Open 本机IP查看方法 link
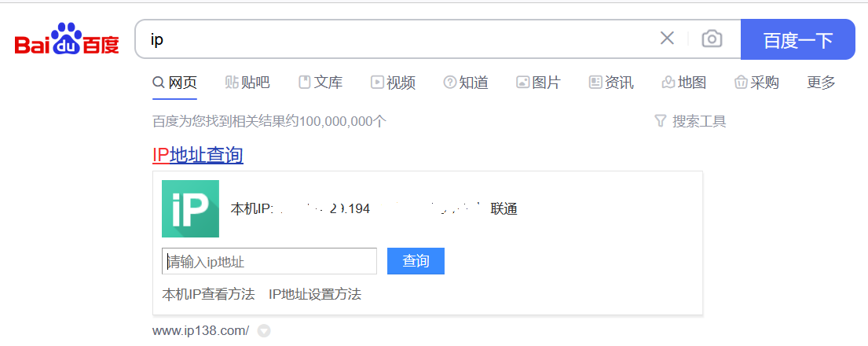This screenshot has width=868, height=346. (208, 294)
